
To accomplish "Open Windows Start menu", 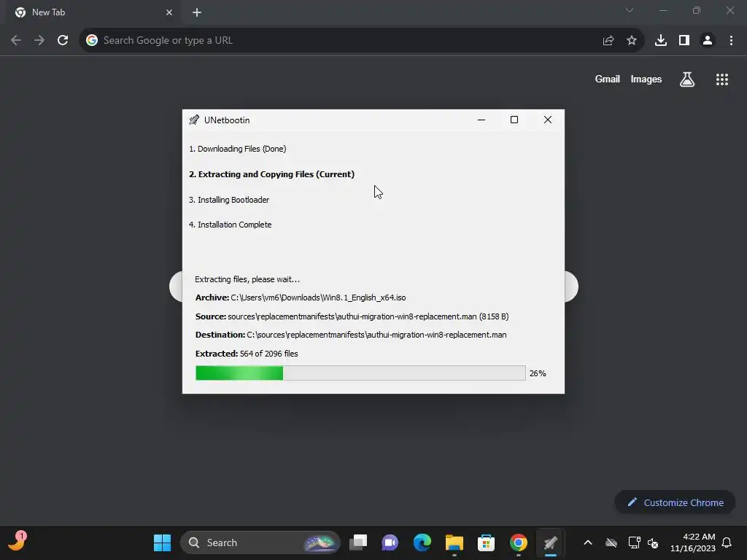I will [162, 542].
